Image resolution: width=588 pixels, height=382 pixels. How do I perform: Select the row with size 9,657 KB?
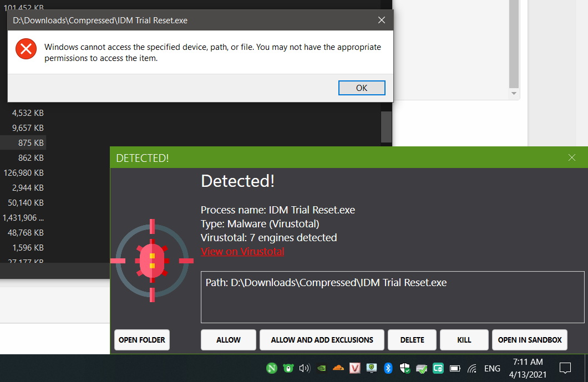[x=23, y=128]
